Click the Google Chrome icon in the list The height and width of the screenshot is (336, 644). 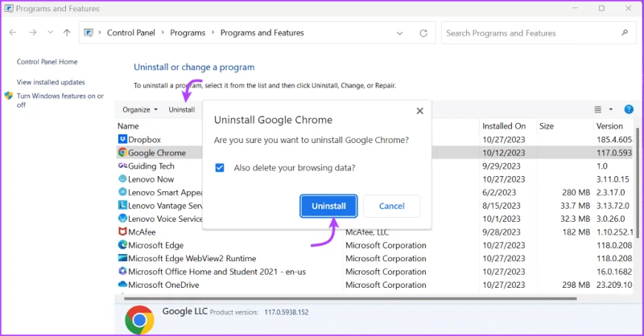click(x=122, y=152)
